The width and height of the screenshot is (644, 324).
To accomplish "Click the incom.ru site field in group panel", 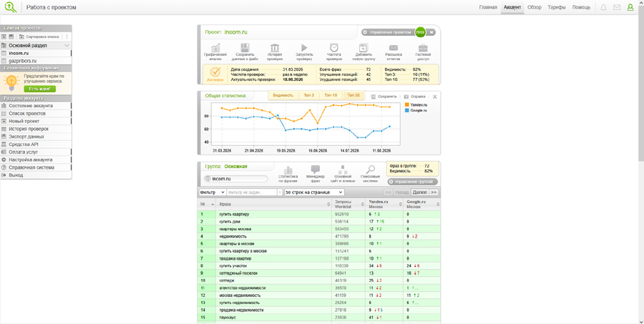I will (235, 179).
